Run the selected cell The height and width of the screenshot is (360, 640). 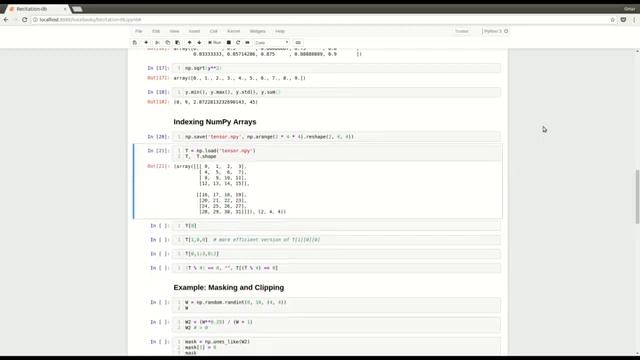coord(215,42)
